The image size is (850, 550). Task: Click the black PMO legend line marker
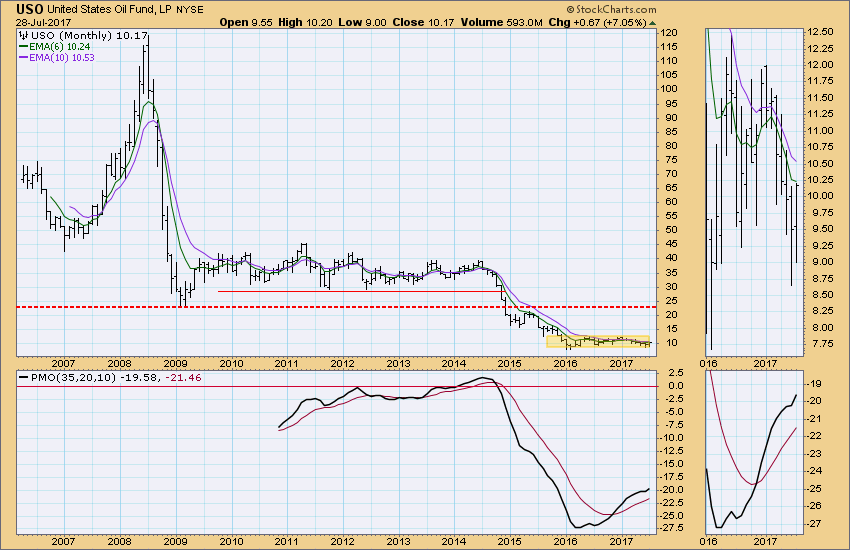click(23, 378)
